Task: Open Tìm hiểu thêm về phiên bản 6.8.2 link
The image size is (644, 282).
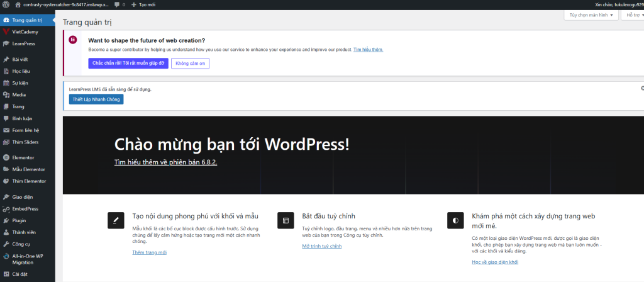Action: 165,162
